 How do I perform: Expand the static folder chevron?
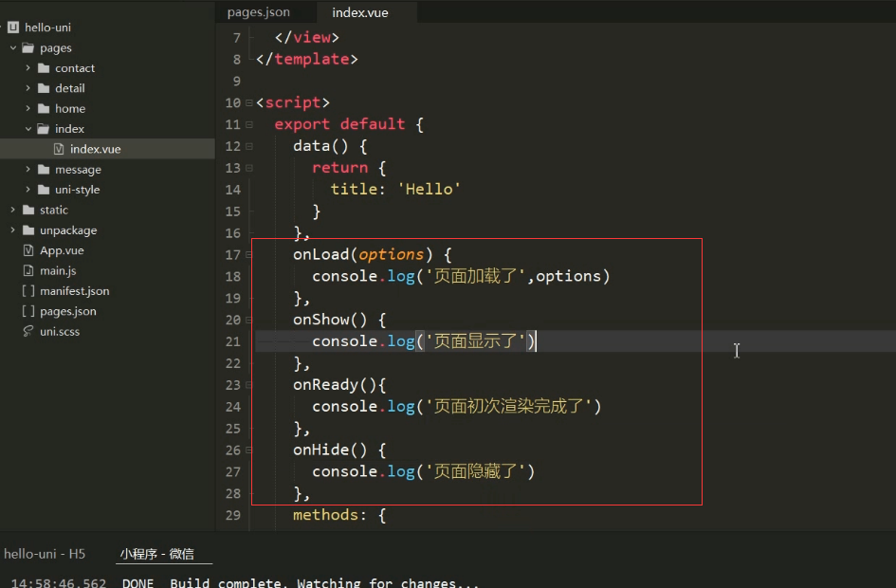click(13, 210)
